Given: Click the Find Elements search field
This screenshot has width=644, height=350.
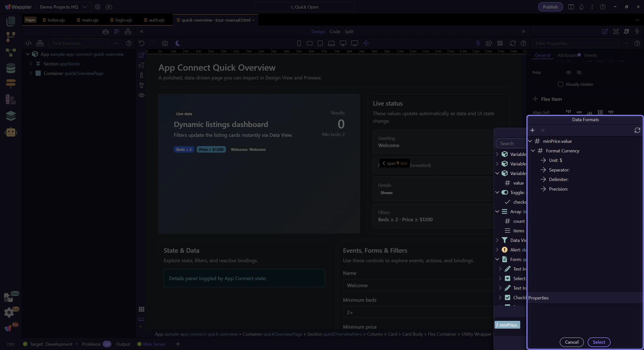Looking at the screenshot, I should coord(78,43).
